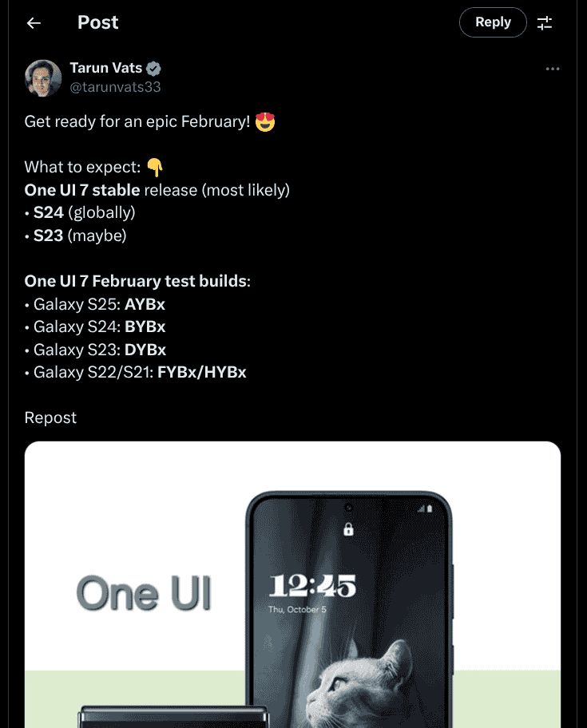This screenshot has width=587, height=728.
Task: Click Tarun Vats display name
Action: (x=106, y=68)
